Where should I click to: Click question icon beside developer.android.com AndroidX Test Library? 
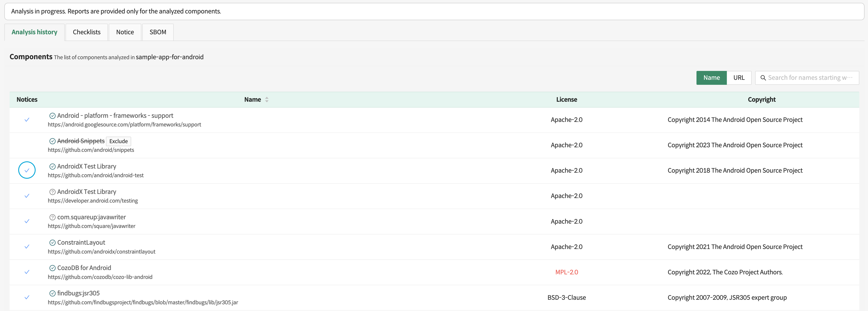point(52,192)
